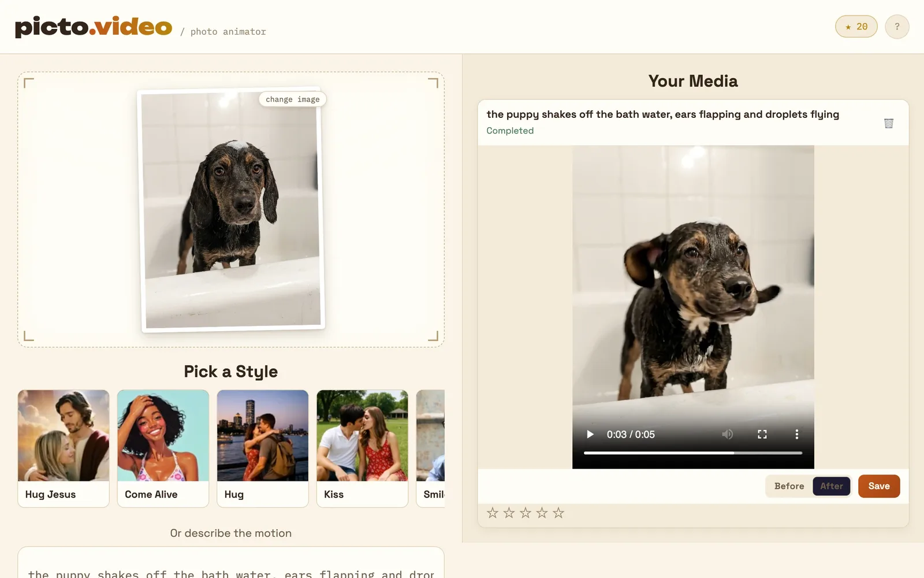Open the help question mark button

[x=897, y=27]
